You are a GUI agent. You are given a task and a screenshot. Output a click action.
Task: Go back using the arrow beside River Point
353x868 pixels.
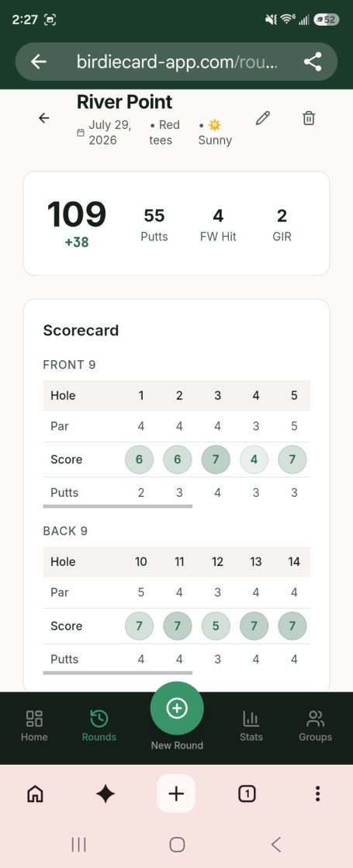(44, 118)
